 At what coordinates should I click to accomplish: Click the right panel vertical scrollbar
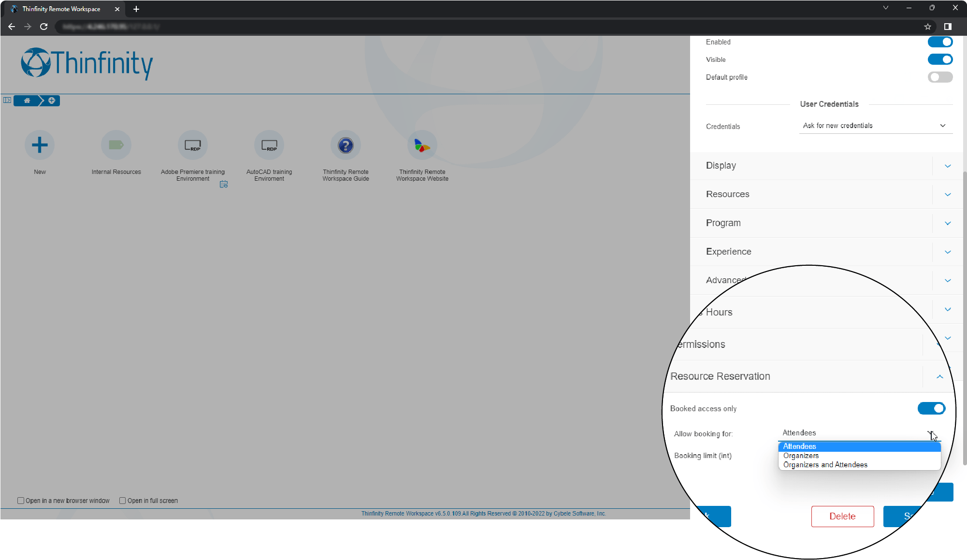(x=964, y=318)
